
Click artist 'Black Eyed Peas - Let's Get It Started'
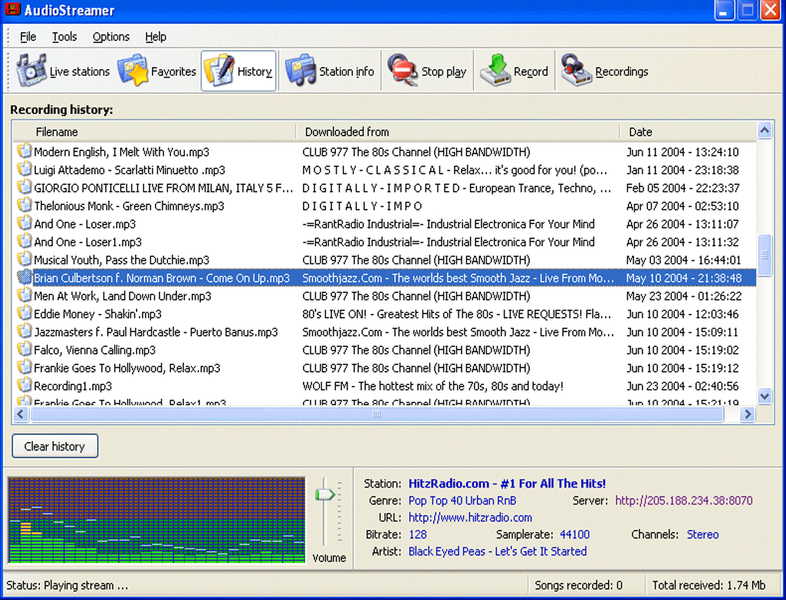tap(497, 551)
